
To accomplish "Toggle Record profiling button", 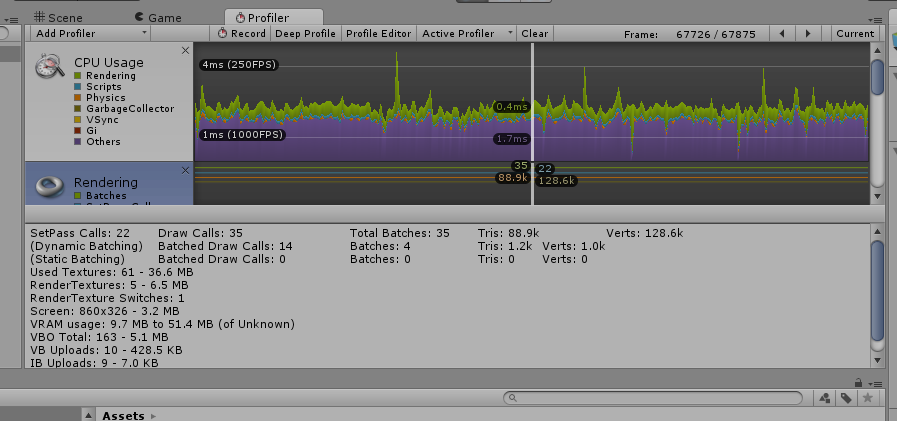I will click(x=241, y=34).
